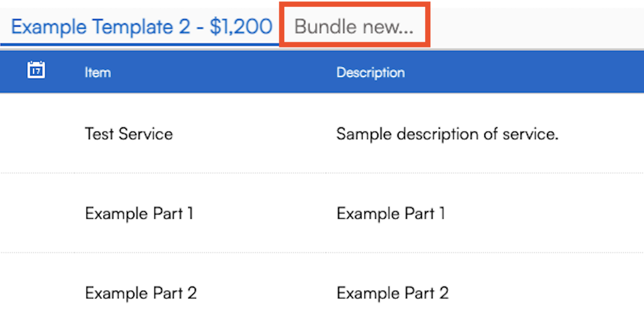Select Example Part 2 in Item column
644x317 pixels.
coord(141,293)
